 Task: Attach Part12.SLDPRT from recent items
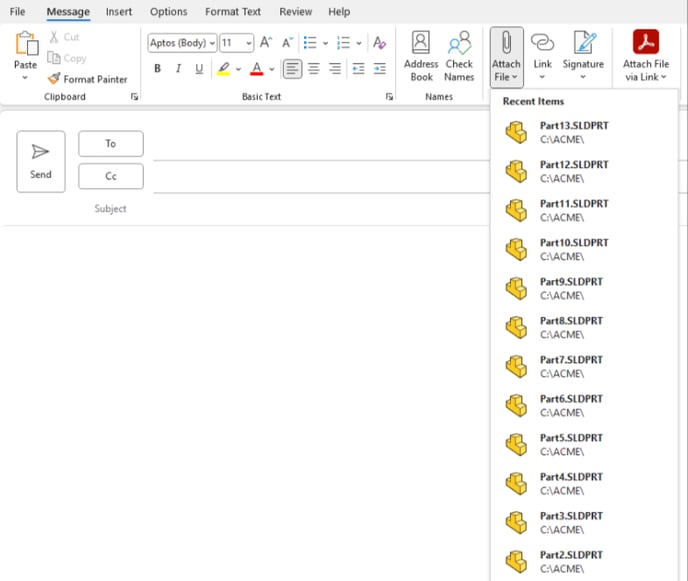pos(584,172)
